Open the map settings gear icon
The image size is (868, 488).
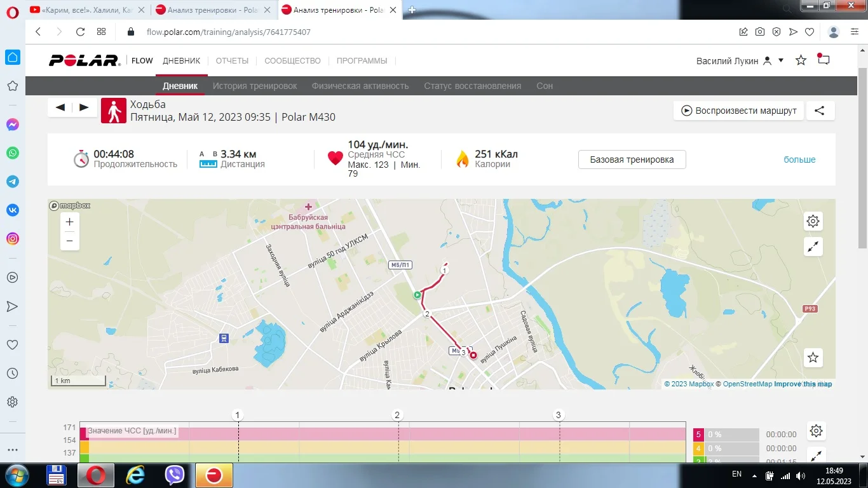(813, 221)
